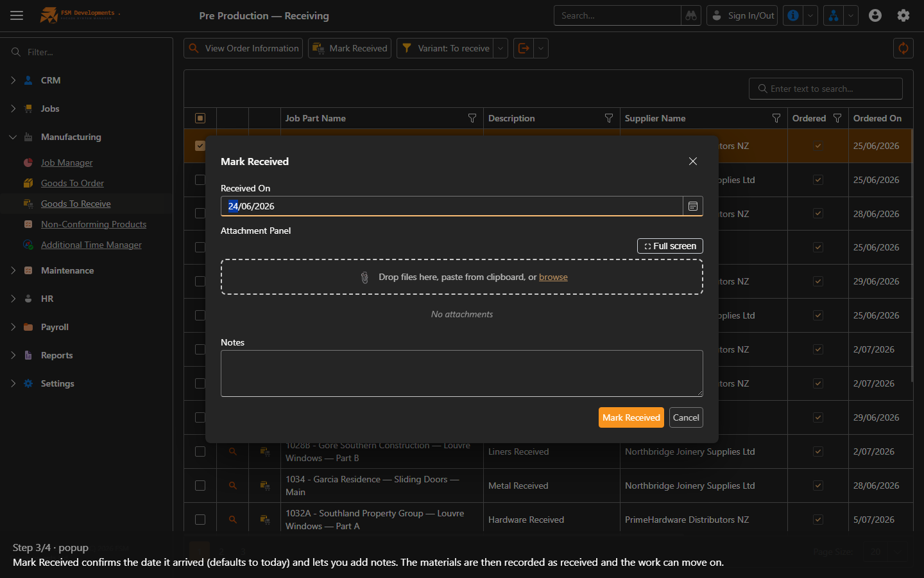Open Goods To Order page
Viewport: 924px width, 578px height.
tap(73, 183)
